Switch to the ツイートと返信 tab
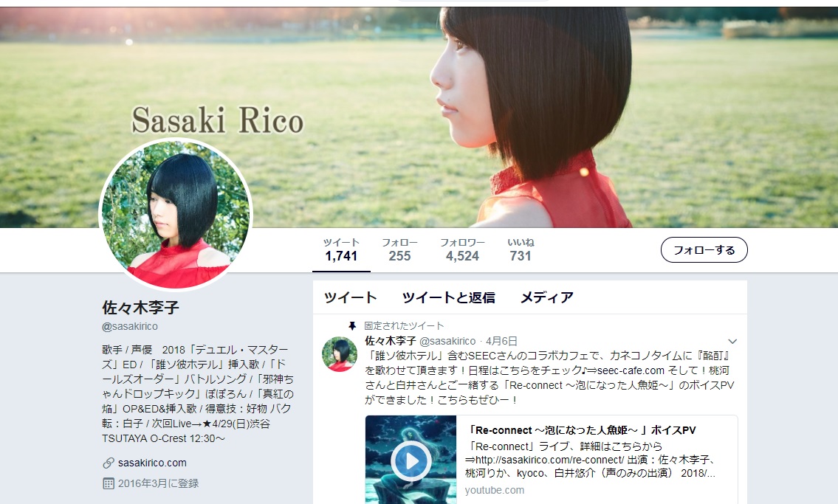Image resolution: width=838 pixels, height=504 pixels. tap(448, 298)
